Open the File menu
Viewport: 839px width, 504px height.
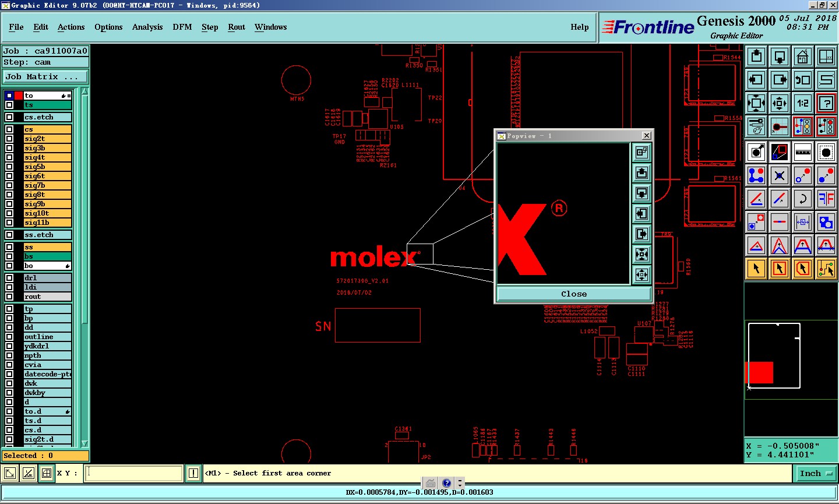point(16,27)
